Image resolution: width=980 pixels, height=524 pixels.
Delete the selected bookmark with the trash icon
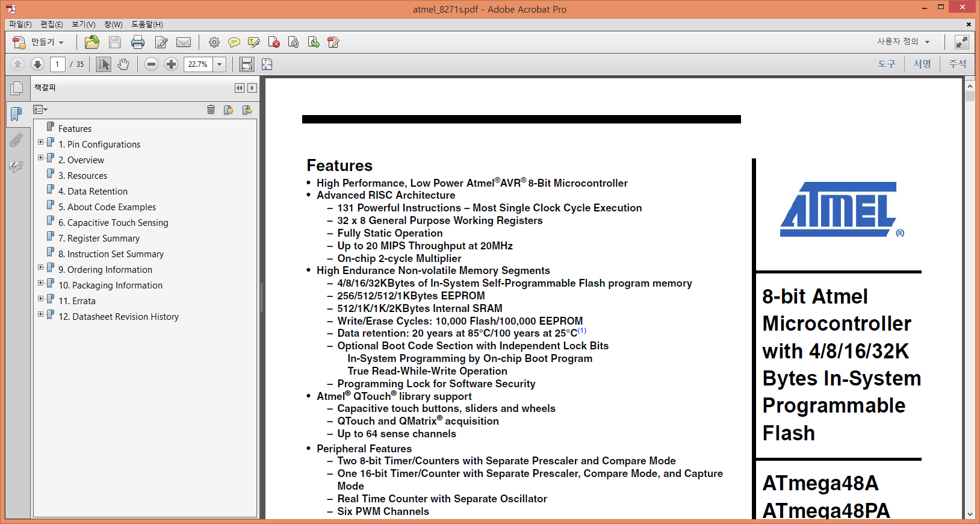(x=211, y=110)
